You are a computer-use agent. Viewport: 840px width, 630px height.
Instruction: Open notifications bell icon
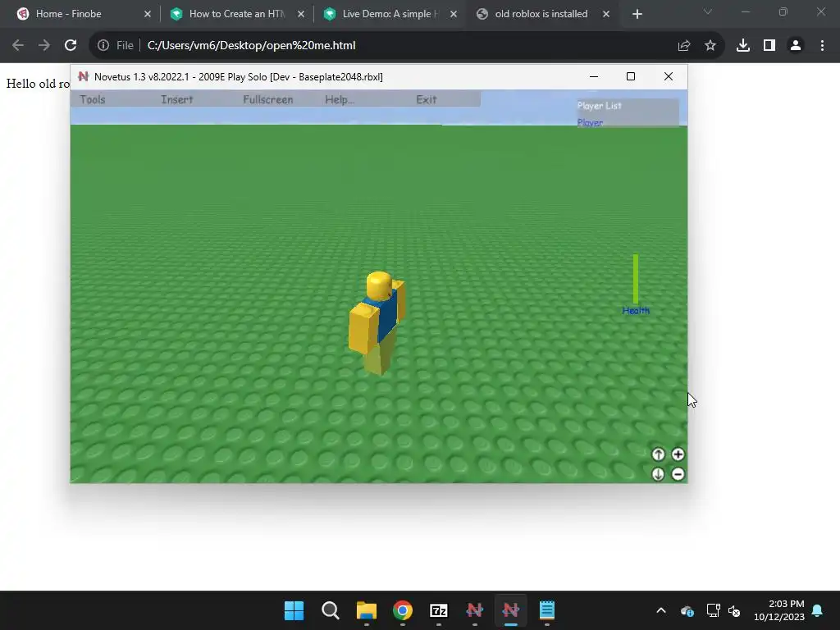pos(818,610)
